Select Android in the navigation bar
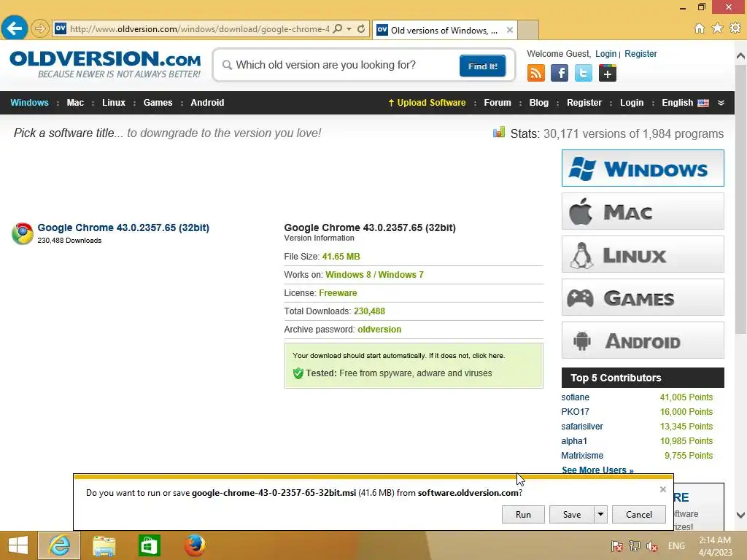 point(207,102)
